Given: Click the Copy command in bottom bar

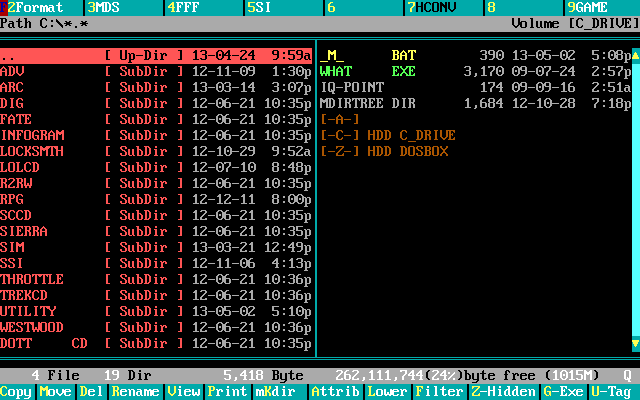Looking at the screenshot, I should pos(16,392).
